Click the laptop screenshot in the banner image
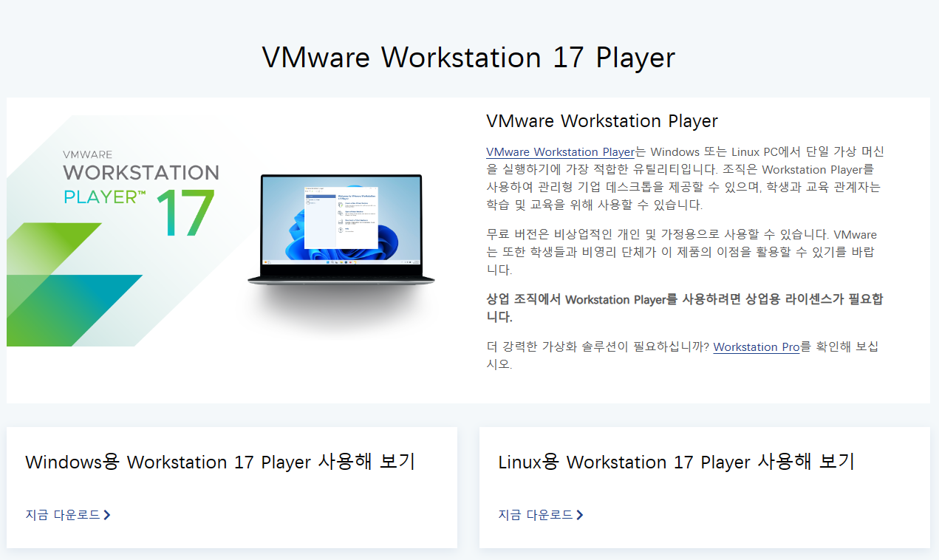This screenshot has height=560, width=939. pos(341,230)
